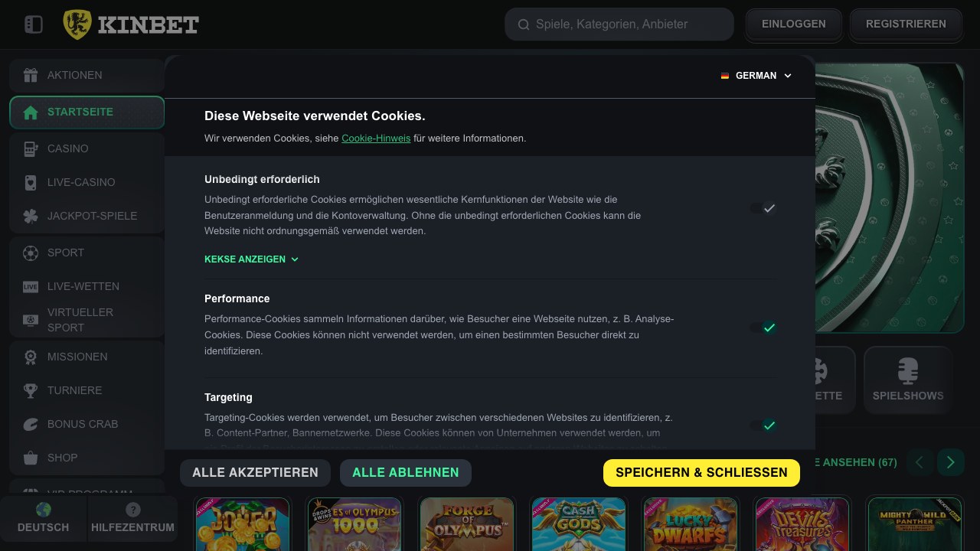Open Jackpot-Spiele via the clover icon
This screenshot has height=551, width=980.
pyautogui.click(x=31, y=216)
